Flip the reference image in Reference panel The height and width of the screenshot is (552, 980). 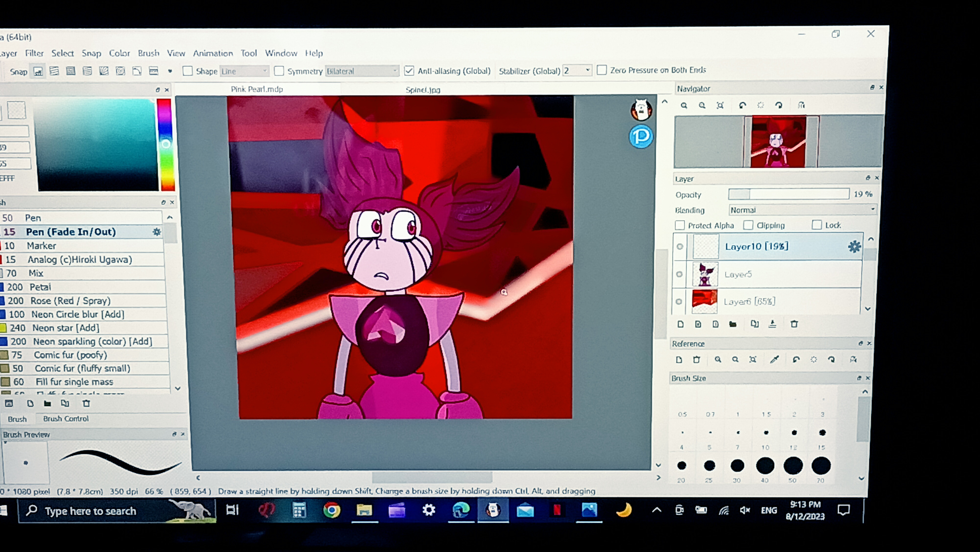point(853,359)
